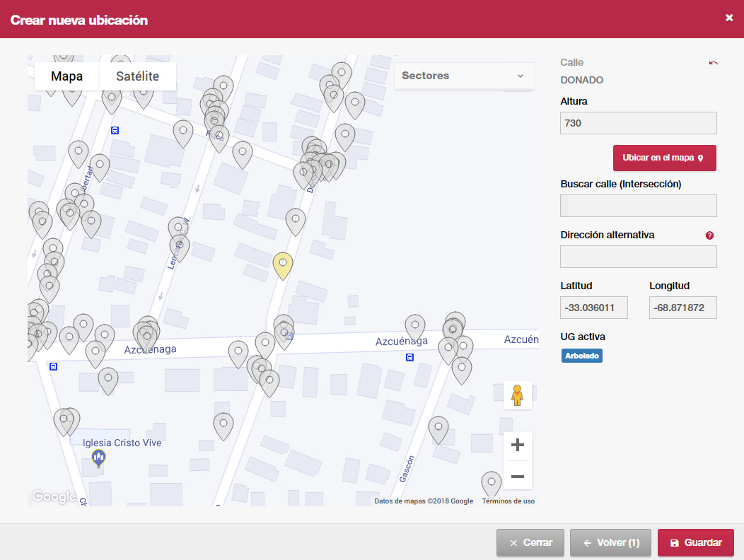Screen dimensions: 744x560
Task: Click the Cerrar button
Action: pos(530,543)
